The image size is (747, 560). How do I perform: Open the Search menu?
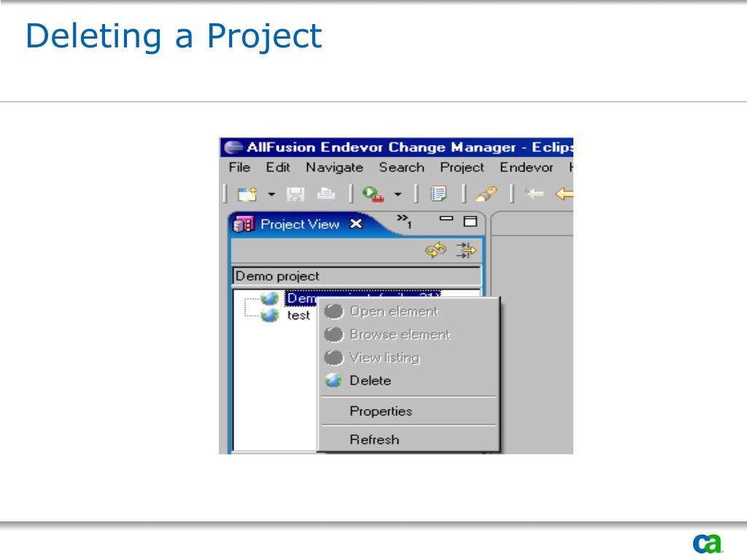(x=402, y=168)
